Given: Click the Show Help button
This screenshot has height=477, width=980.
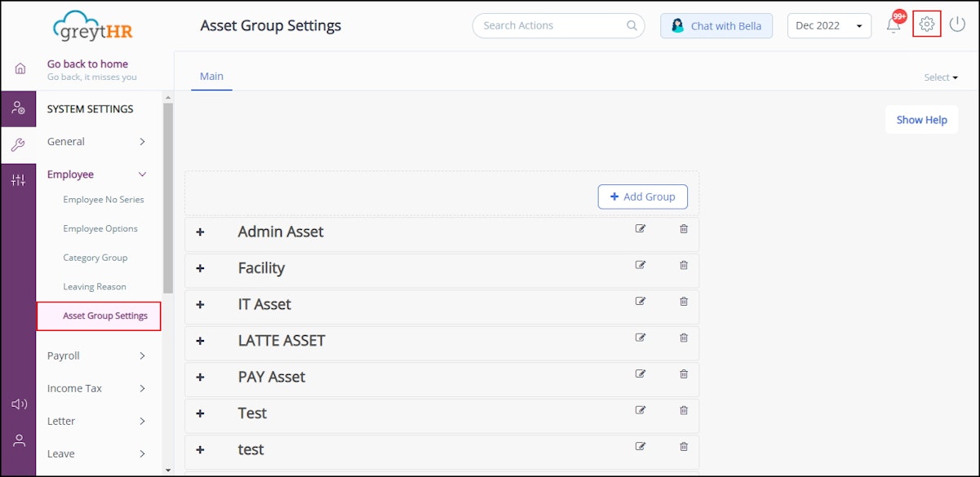Looking at the screenshot, I should point(921,120).
